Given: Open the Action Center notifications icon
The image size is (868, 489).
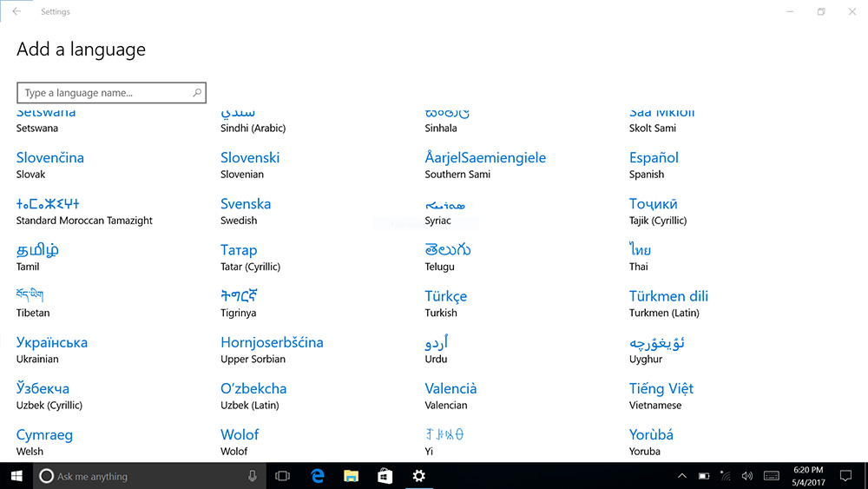Looking at the screenshot, I should tap(845, 476).
